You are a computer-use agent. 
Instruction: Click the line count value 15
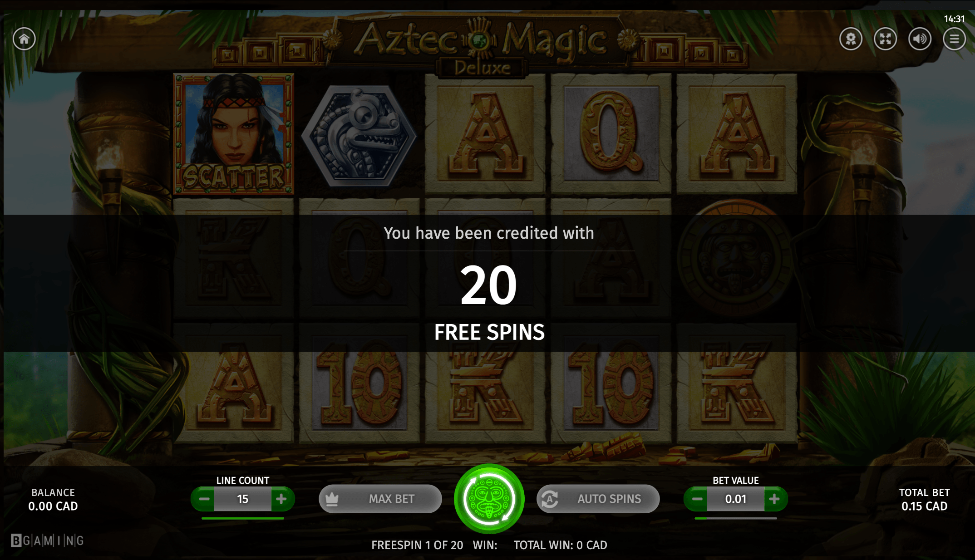coord(243,499)
